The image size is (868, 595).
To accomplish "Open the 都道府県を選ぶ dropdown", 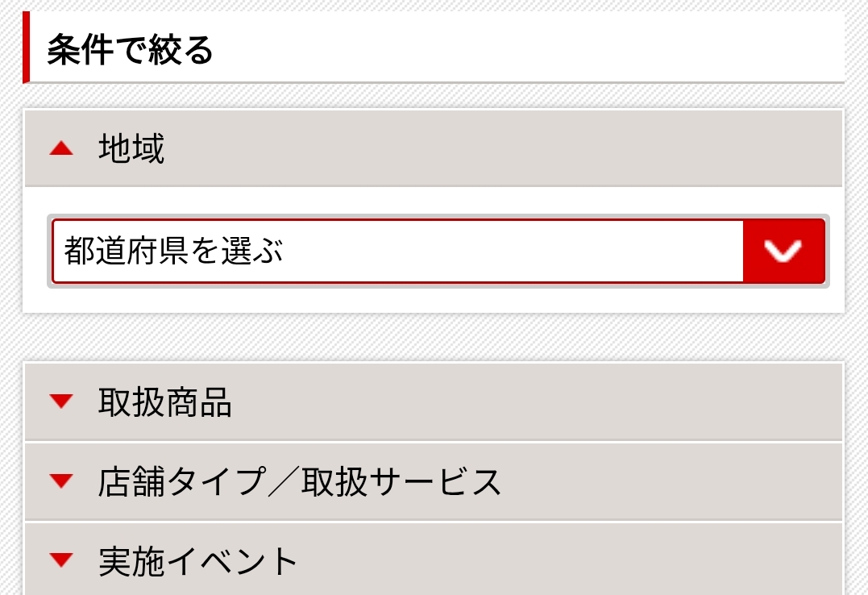I will pyautogui.click(x=438, y=251).
